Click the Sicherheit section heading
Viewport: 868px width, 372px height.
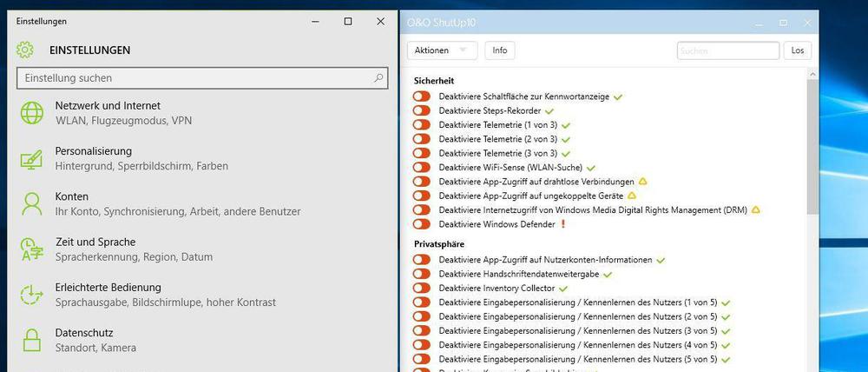tap(434, 81)
